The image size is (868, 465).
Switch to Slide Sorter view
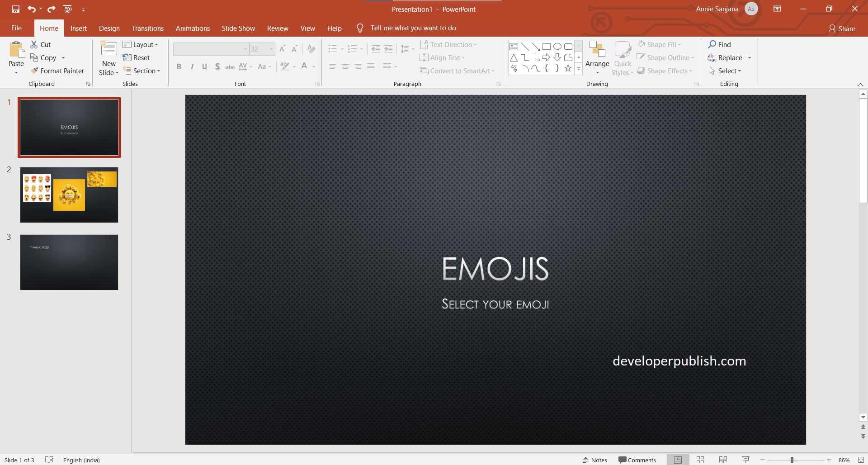tap(700, 460)
